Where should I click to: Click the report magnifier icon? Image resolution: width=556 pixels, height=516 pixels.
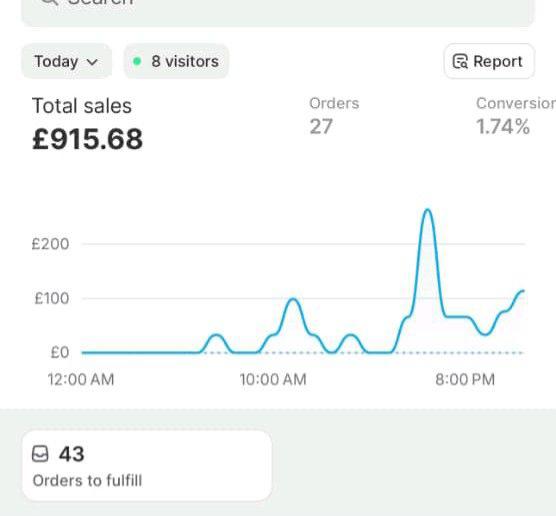point(460,61)
